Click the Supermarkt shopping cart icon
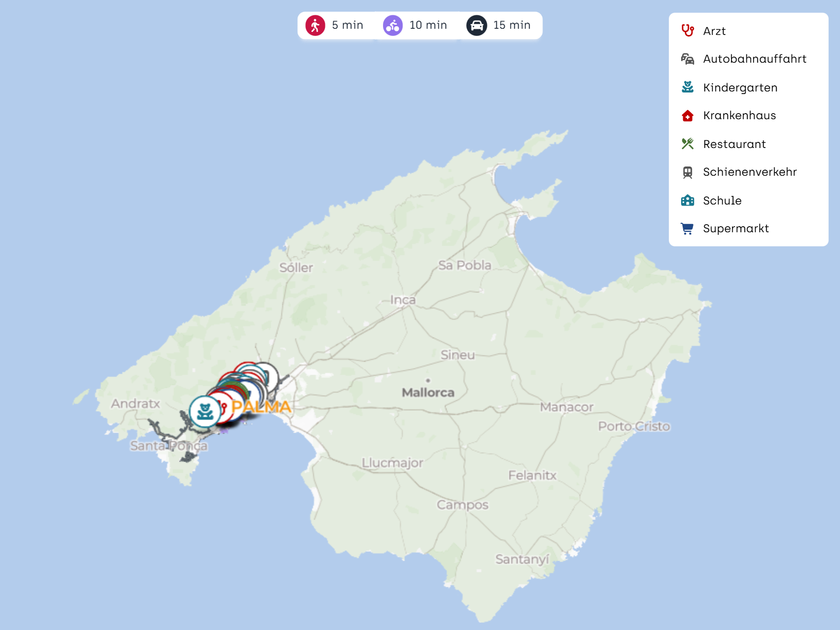The width and height of the screenshot is (840, 630). point(687,229)
